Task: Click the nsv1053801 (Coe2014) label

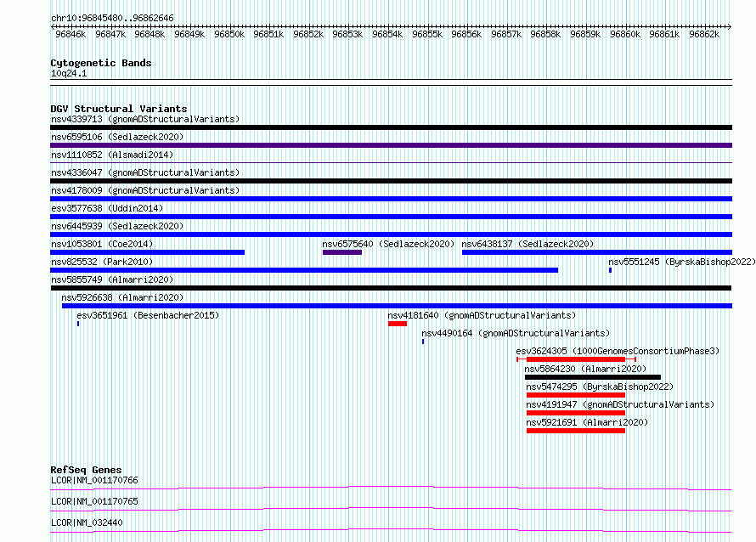Action: [x=102, y=244]
